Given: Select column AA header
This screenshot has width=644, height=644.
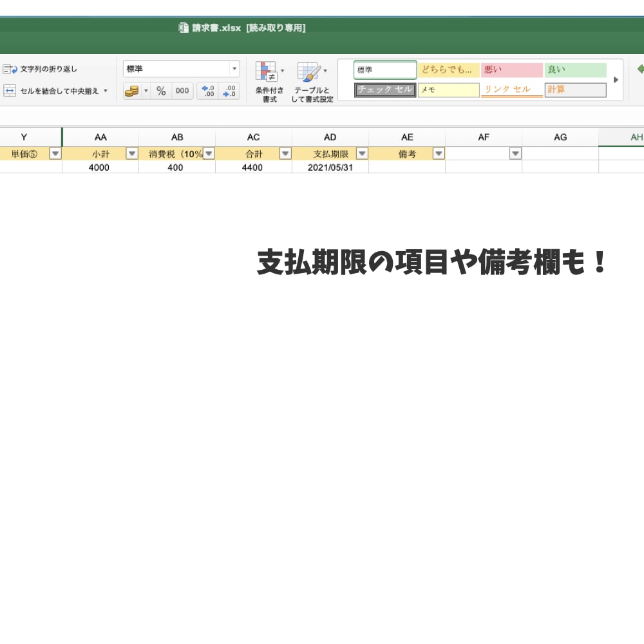Looking at the screenshot, I should 100,137.
